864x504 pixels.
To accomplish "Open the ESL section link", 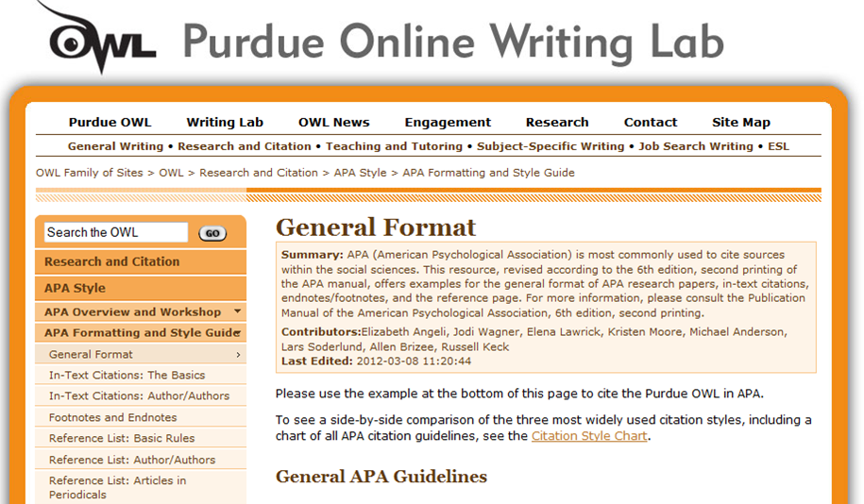I will pos(779,146).
